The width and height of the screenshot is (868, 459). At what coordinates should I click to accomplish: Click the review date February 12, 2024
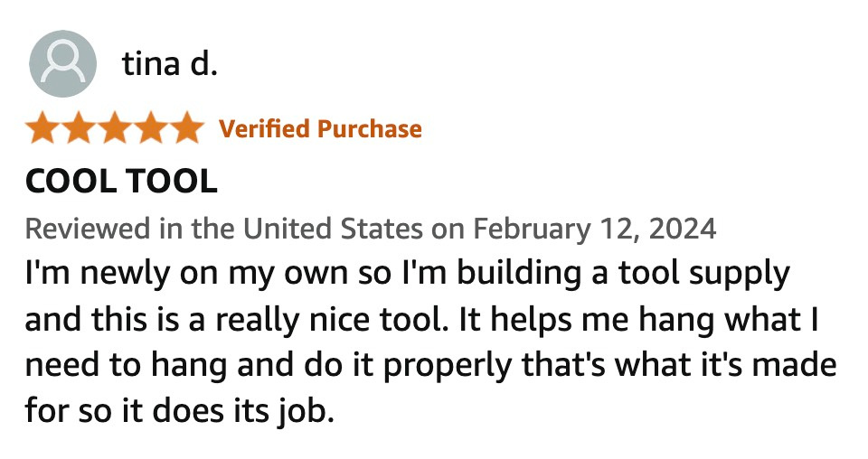[x=595, y=229]
